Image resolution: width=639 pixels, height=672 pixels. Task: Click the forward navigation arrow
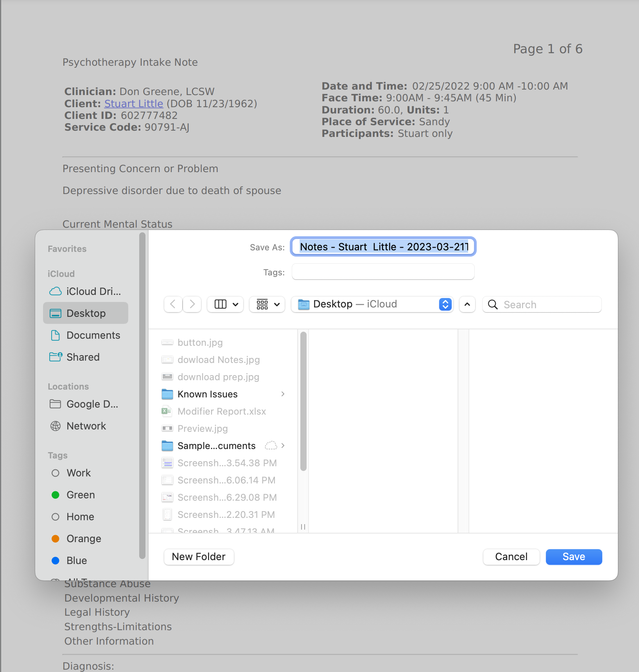192,304
